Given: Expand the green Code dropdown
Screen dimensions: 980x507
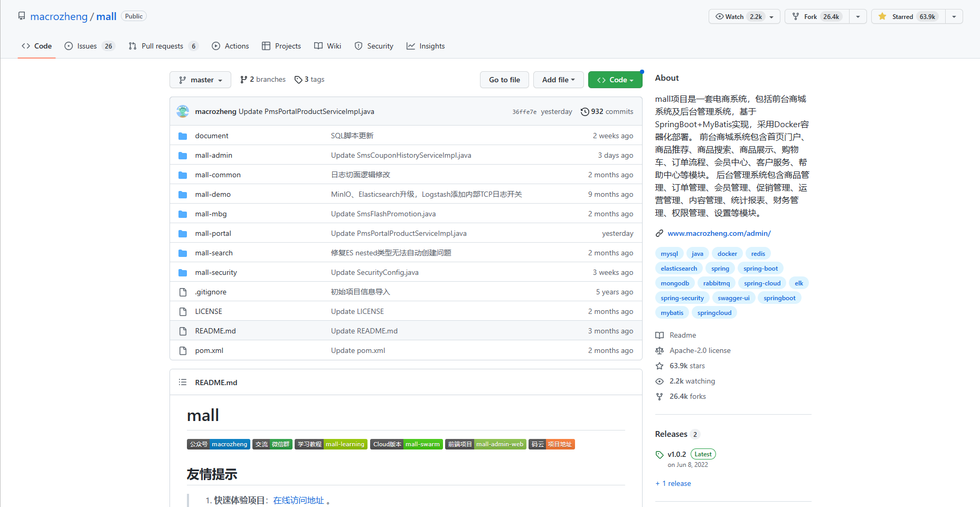Looking at the screenshot, I should tap(615, 80).
